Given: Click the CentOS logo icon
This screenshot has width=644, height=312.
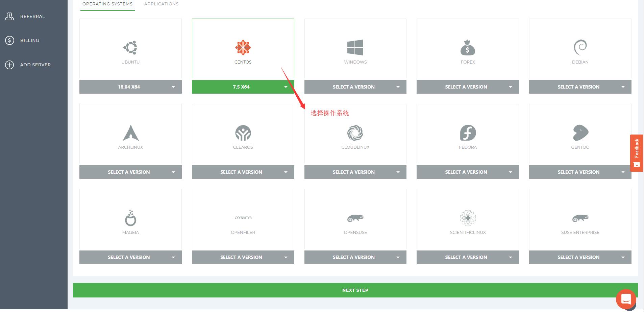Looking at the screenshot, I should (243, 47).
